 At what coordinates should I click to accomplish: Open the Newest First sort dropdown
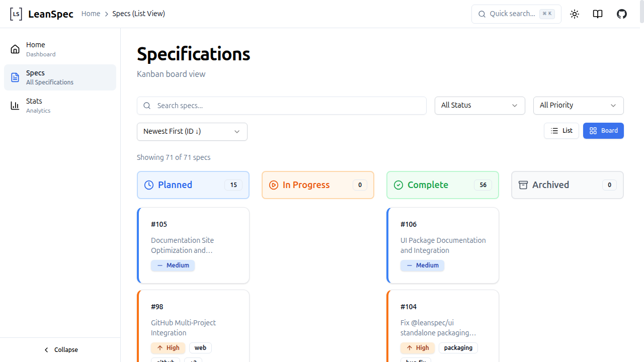[192, 131]
